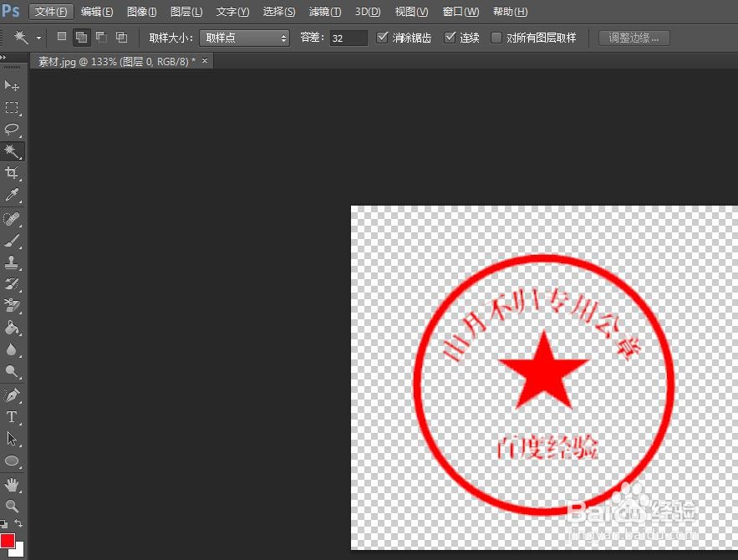Select the Paint Bucket tool
This screenshot has width=738, height=560.
[x=12, y=328]
